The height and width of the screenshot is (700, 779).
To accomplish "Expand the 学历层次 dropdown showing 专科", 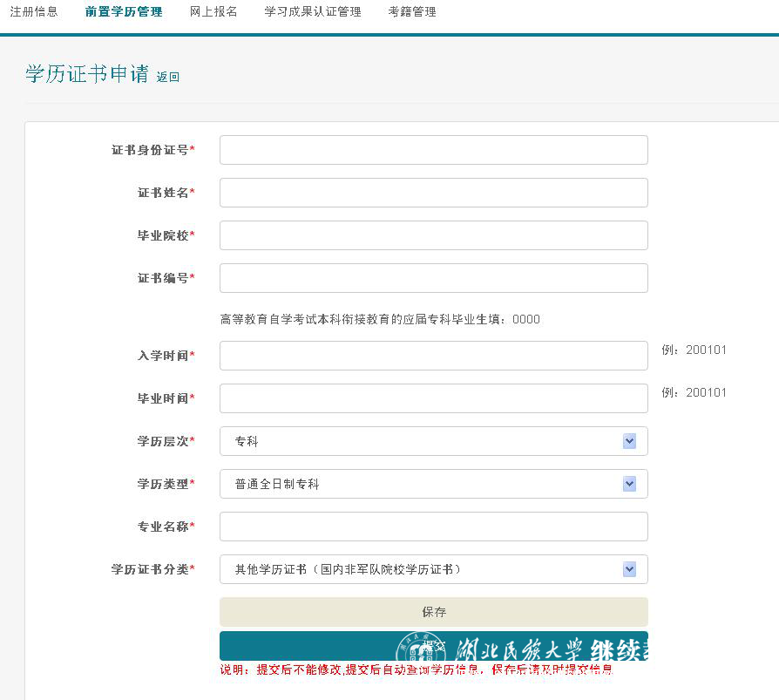I will 433,441.
